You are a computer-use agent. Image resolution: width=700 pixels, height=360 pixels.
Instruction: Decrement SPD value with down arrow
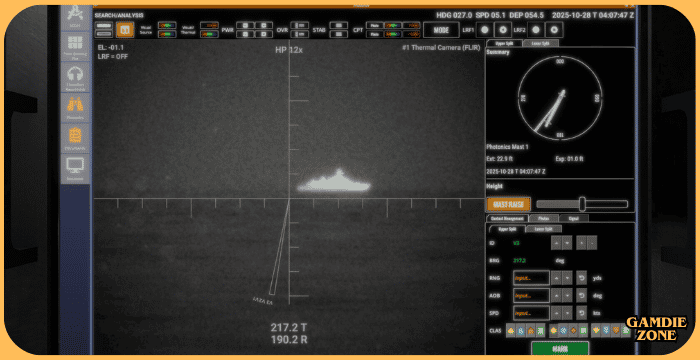pyautogui.click(x=567, y=313)
